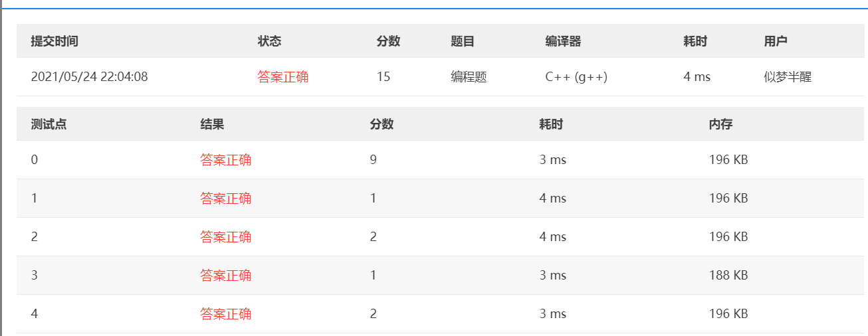Screen dimensions: 868x336
Task: Click test point 1 result 答案正确
Action: coord(225,199)
